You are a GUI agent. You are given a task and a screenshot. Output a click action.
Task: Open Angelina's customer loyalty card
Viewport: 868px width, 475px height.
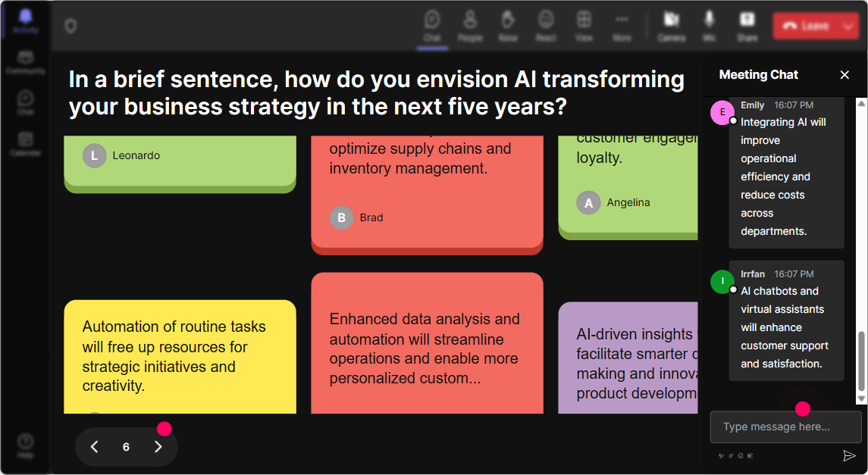628,187
